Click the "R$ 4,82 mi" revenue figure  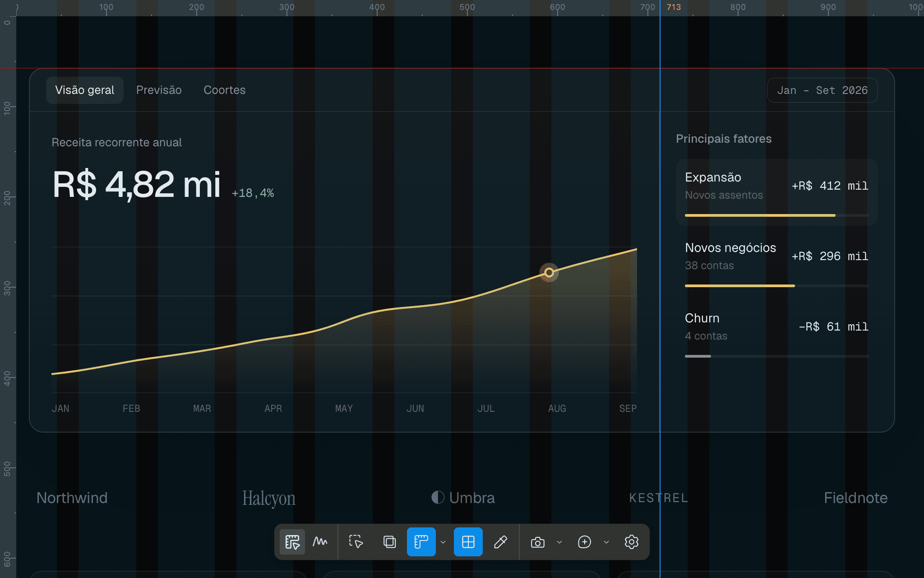pos(137,185)
